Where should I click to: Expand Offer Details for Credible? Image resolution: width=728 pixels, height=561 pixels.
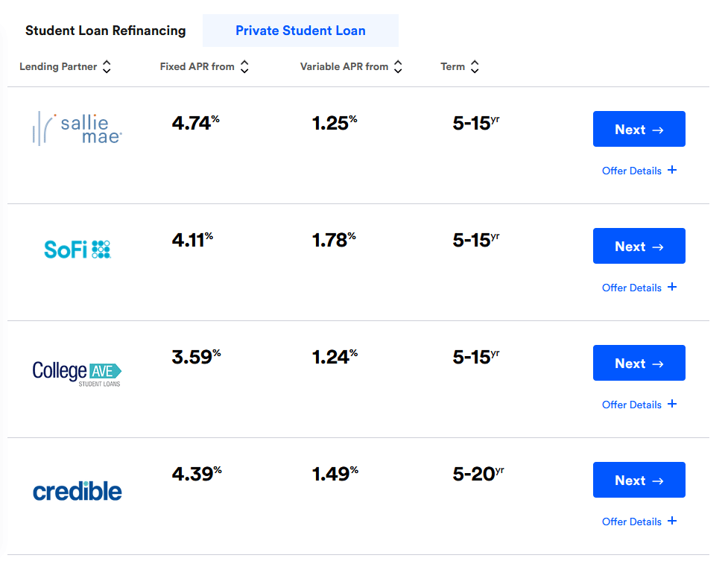click(639, 522)
